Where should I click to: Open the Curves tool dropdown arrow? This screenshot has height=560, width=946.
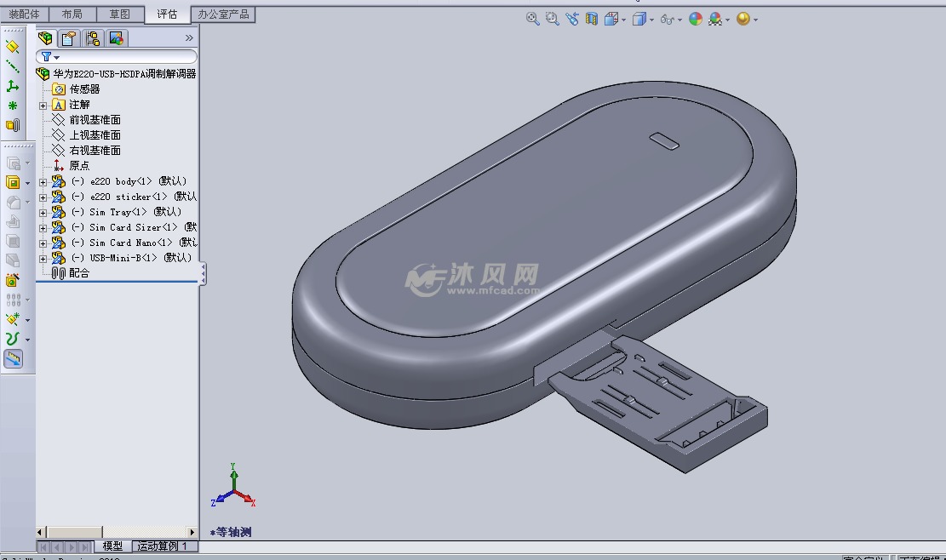point(27,340)
